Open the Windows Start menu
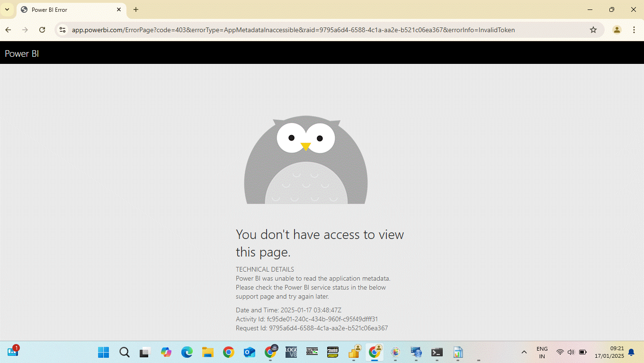Image resolution: width=644 pixels, height=363 pixels. [x=103, y=352]
